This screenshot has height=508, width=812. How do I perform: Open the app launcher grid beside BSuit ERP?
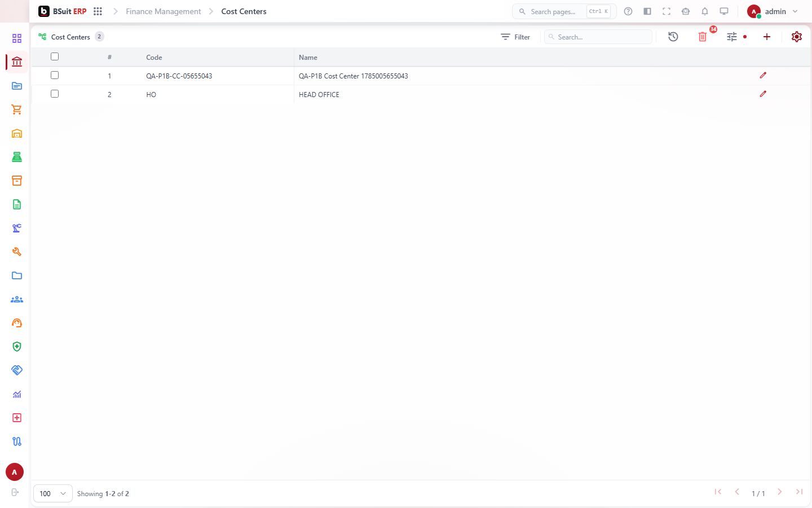tap(98, 11)
